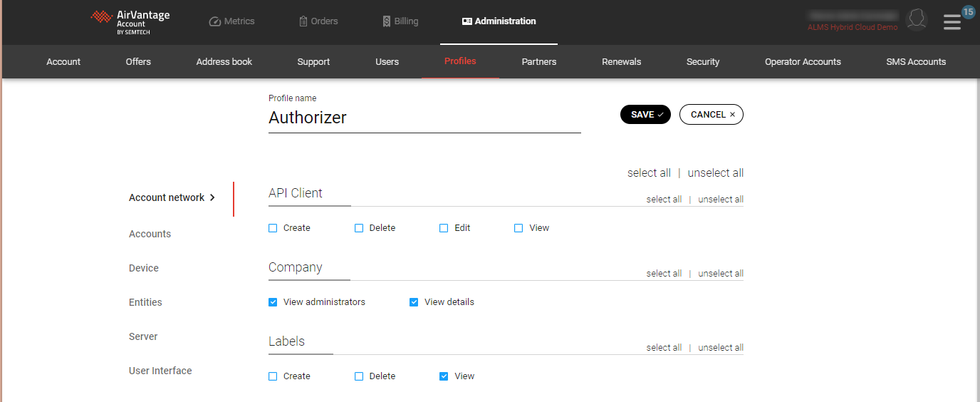Expand the Account network section
Image resolution: width=980 pixels, height=402 pixels.
click(172, 197)
